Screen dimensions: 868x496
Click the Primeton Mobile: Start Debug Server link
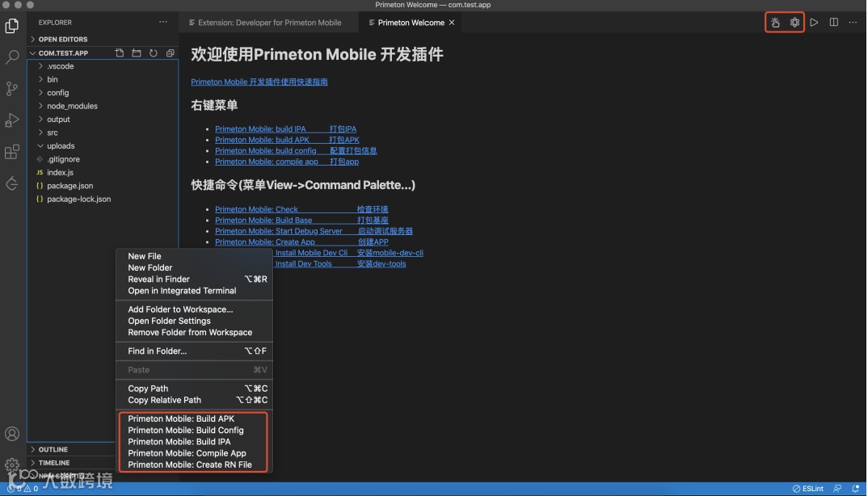(314, 231)
